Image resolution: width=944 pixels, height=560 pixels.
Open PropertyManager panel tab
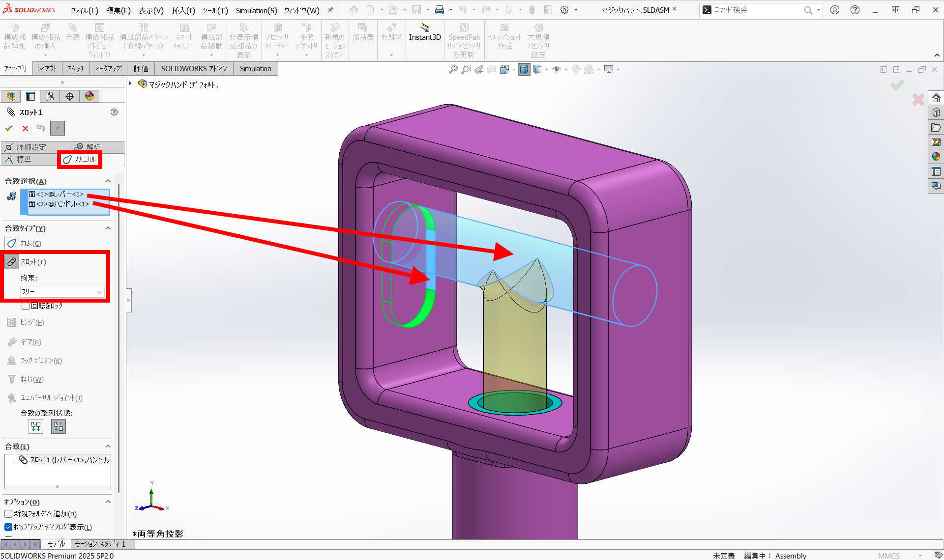30,96
